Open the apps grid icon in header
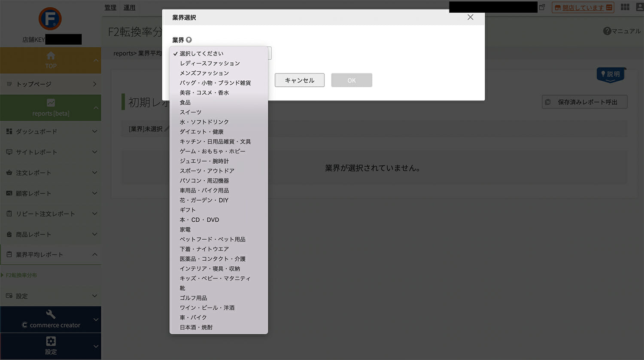 (625, 7)
